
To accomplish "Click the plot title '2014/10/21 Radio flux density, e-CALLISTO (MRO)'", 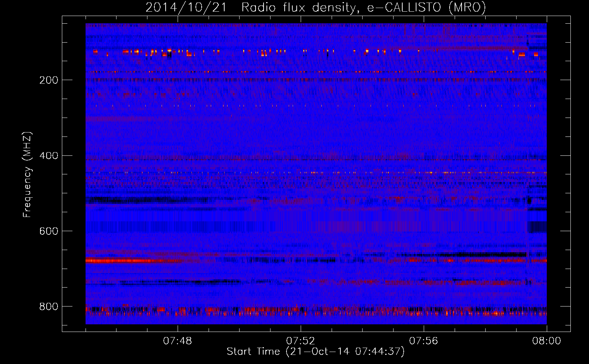I will coord(316,7).
